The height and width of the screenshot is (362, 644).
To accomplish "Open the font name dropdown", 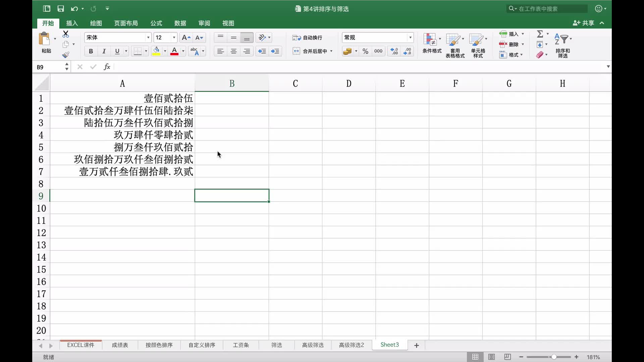I will [148, 38].
